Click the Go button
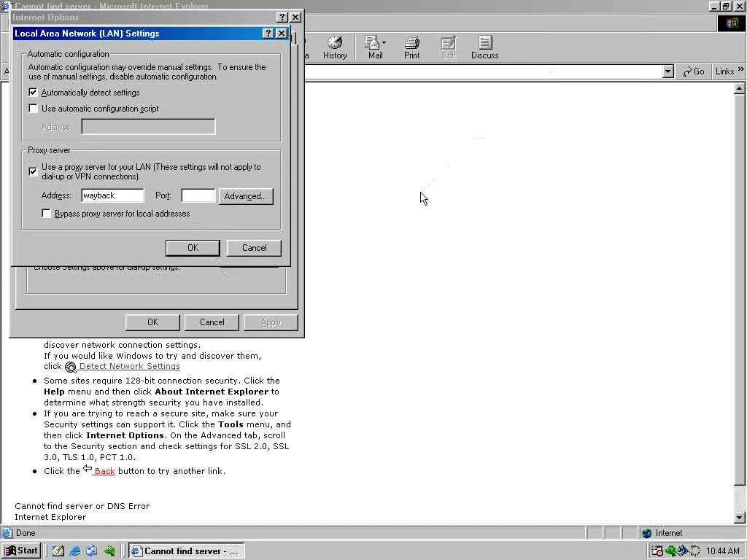747x560 pixels. coord(694,71)
